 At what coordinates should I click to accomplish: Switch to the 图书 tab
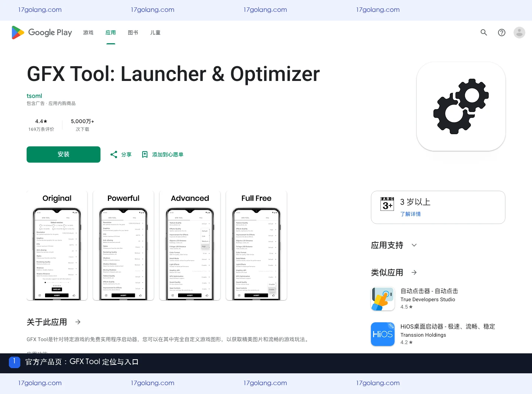click(x=133, y=33)
